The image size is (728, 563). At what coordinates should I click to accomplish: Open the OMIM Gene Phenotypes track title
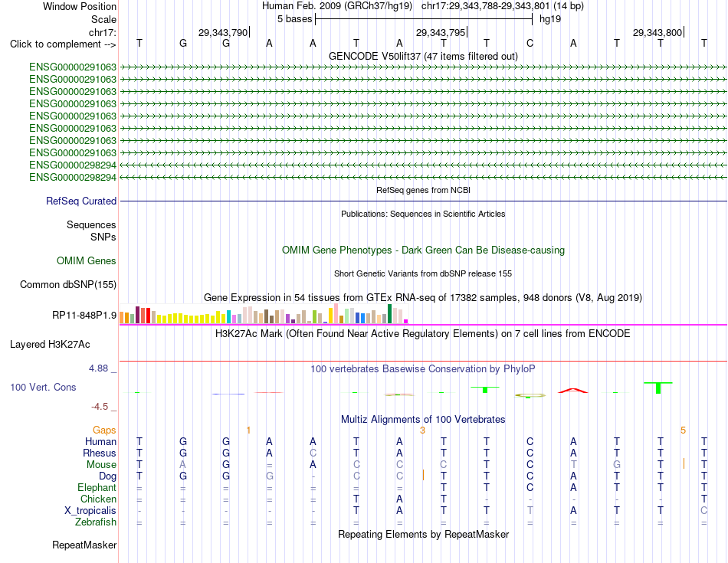[423, 250]
